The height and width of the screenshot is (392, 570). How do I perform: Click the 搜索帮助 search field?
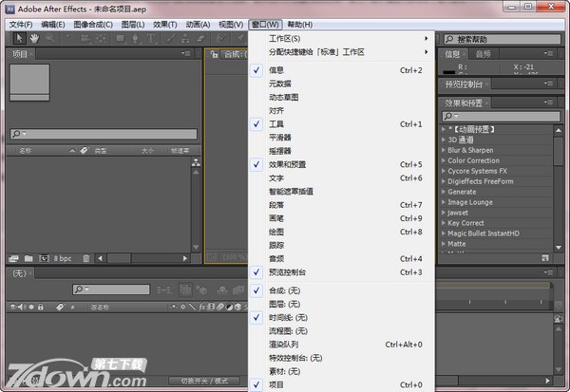(x=503, y=40)
